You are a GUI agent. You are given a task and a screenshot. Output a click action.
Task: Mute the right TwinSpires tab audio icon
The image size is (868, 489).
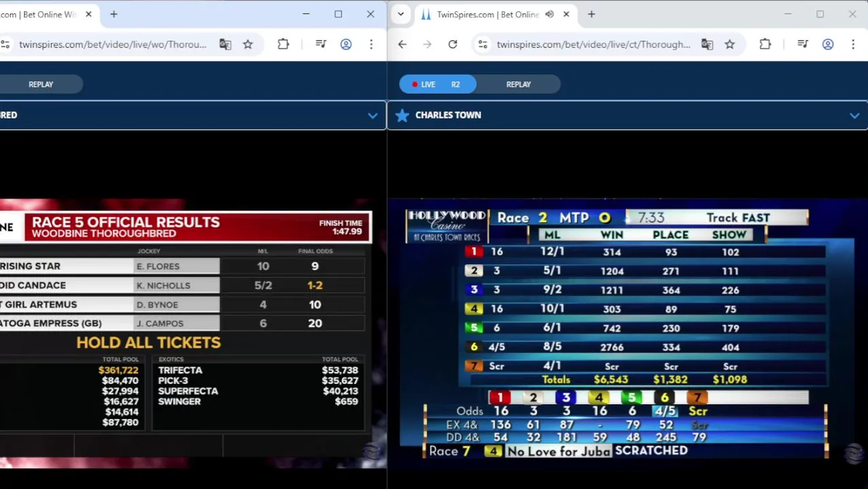(549, 14)
